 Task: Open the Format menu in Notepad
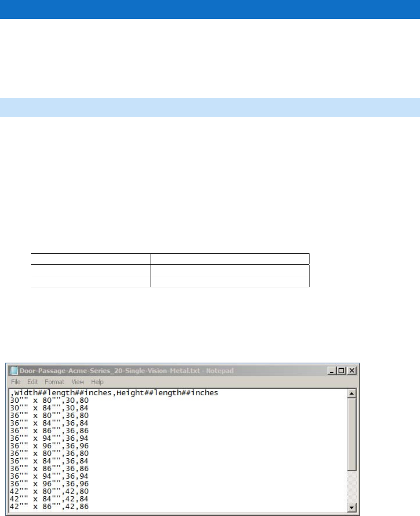54,382
